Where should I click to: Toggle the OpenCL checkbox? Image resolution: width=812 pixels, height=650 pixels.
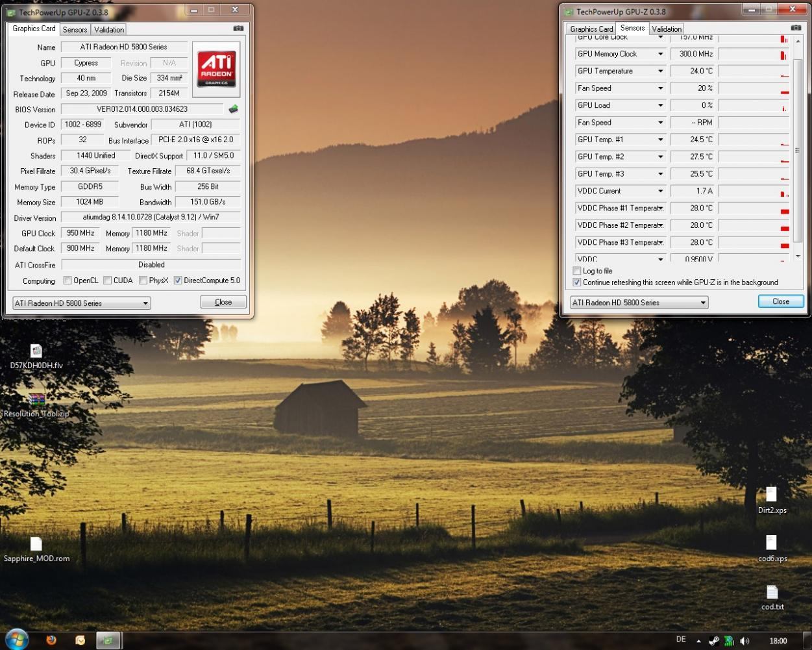(x=68, y=281)
